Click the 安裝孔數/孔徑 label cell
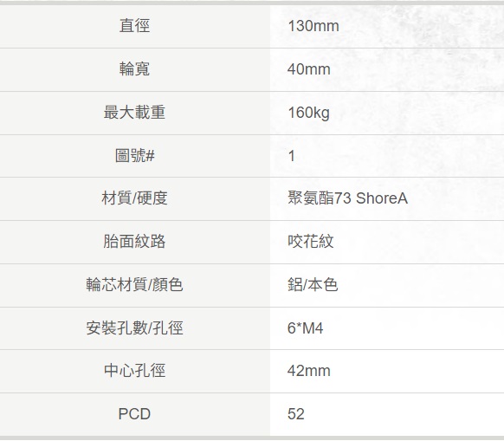This screenshot has width=504, height=441. point(135,328)
